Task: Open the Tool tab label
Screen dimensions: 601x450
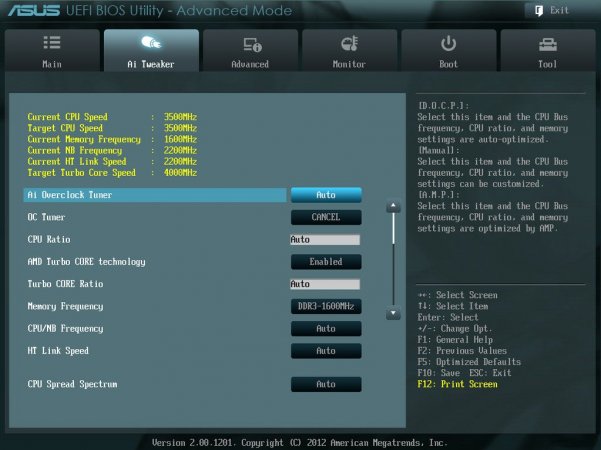Action: (x=547, y=64)
